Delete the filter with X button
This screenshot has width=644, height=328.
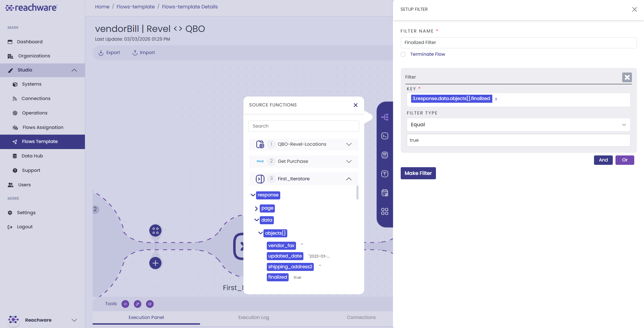click(x=627, y=78)
